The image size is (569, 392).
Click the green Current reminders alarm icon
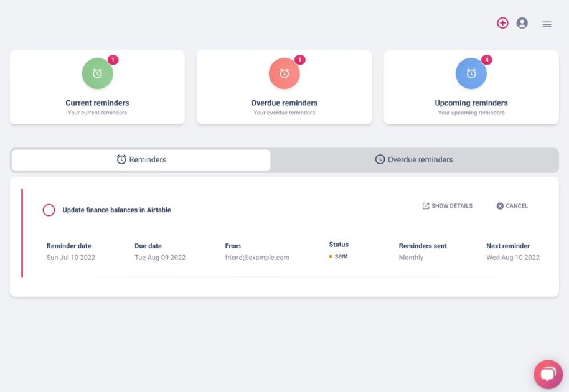[x=97, y=73]
